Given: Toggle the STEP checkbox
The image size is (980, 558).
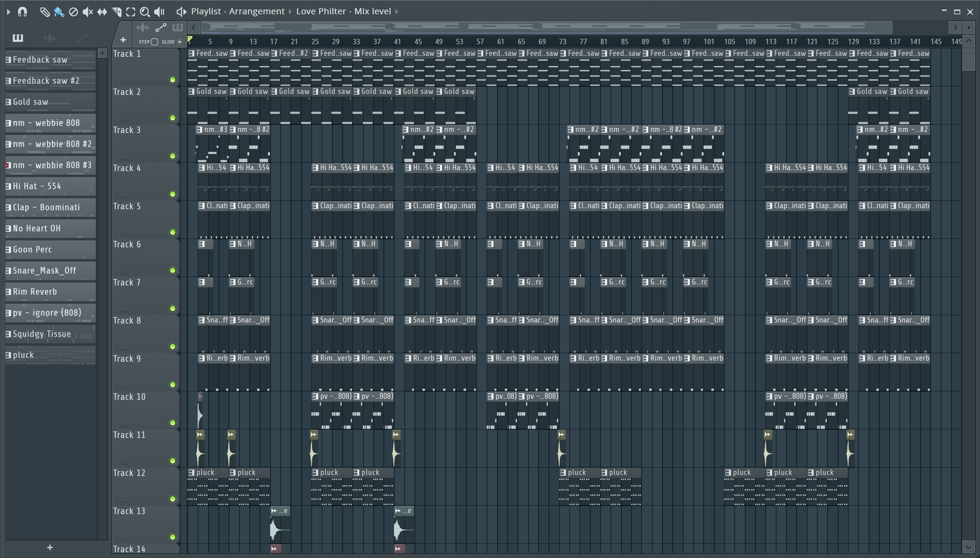Looking at the screenshot, I should pos(154,42).
